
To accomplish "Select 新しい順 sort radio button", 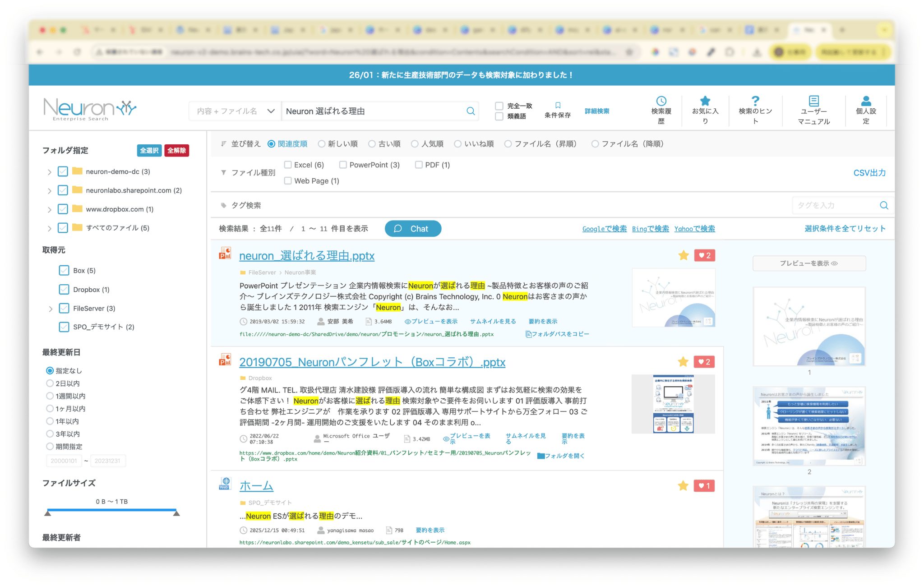I will coord(322,144).
